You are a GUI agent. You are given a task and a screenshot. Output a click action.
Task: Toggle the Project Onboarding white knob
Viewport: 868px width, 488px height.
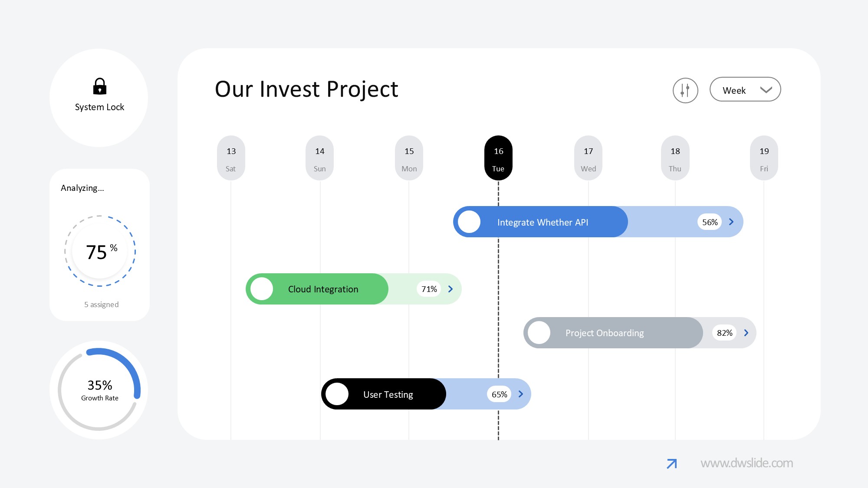pyautogui.click(x=539, y=333)
